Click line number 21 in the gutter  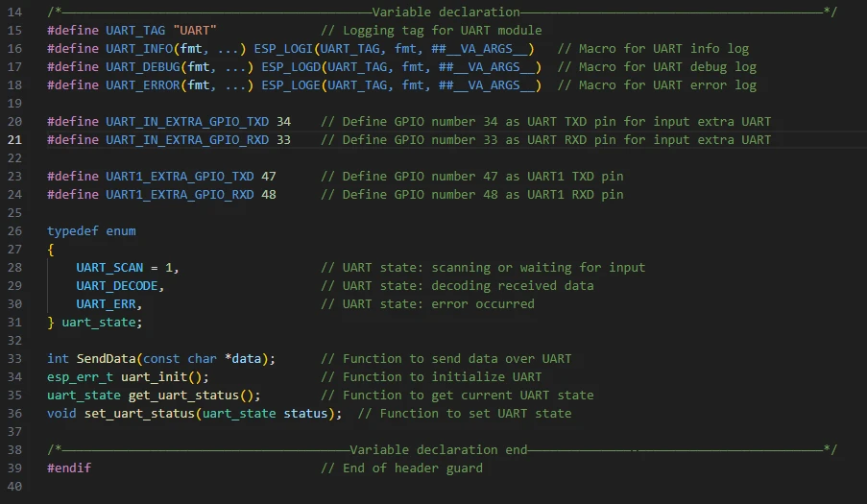click(x=14, y=140)
